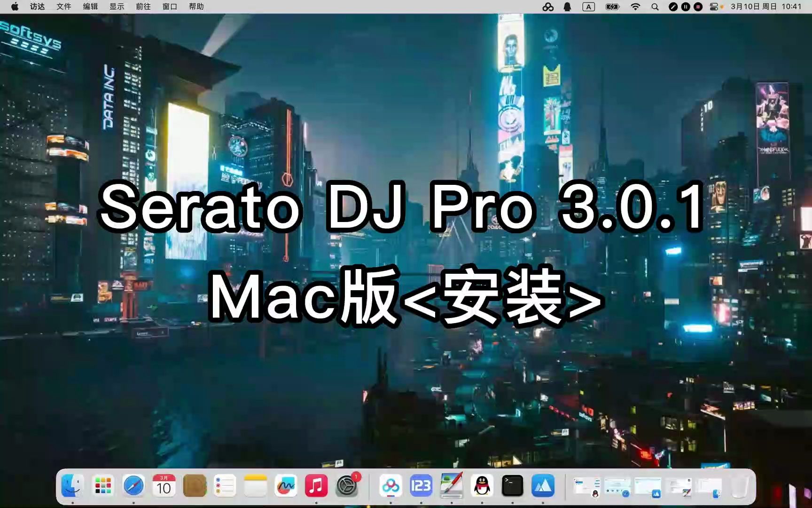Viewport: 812px width, 508px height.
Task: Open the 显示 menu
Action: click(x=117, y=7)
